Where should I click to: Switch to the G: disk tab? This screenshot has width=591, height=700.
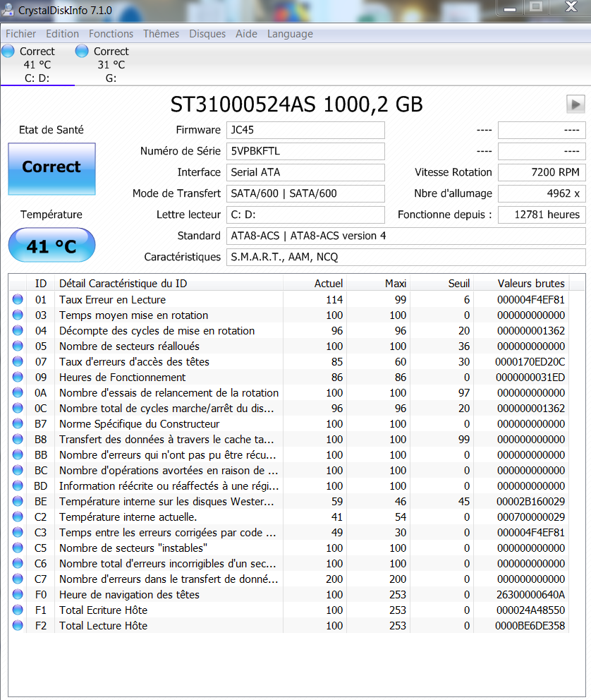pos(111,65)
